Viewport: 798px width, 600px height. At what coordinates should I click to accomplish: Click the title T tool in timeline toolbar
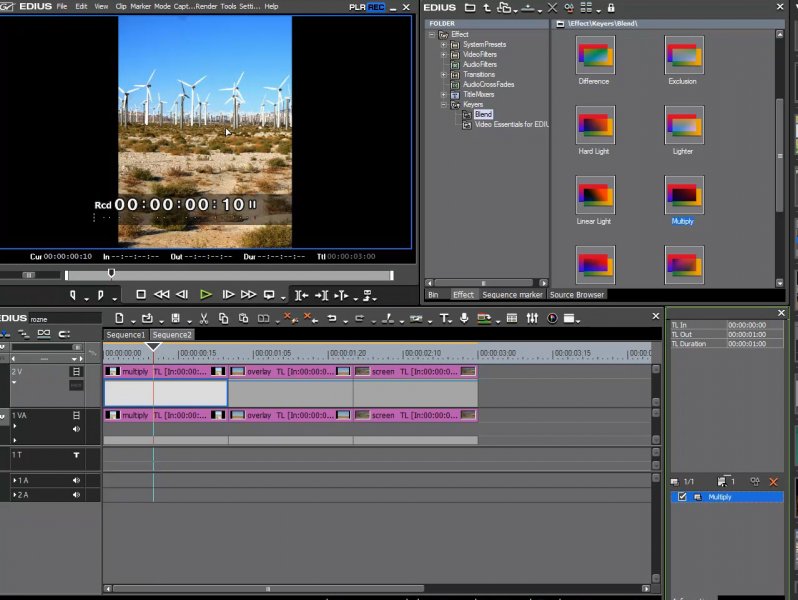444,319
